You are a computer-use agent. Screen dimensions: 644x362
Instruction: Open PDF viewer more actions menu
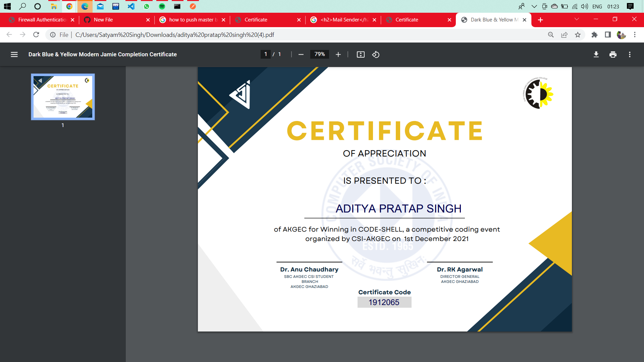pos(630,54)
